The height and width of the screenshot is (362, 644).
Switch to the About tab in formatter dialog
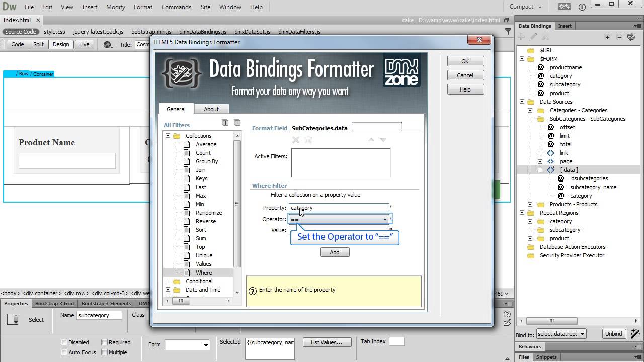tap(211, 109)
